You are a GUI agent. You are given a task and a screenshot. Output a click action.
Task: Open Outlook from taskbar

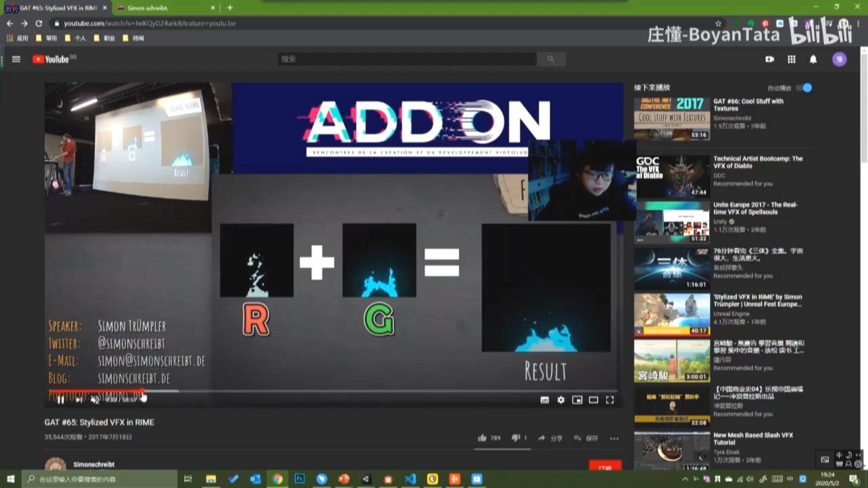coord(255,479)
